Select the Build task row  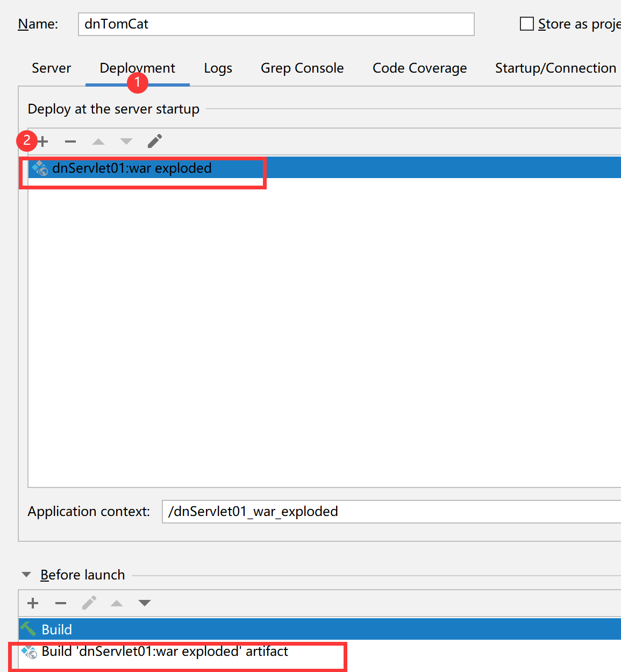[320, 629]
